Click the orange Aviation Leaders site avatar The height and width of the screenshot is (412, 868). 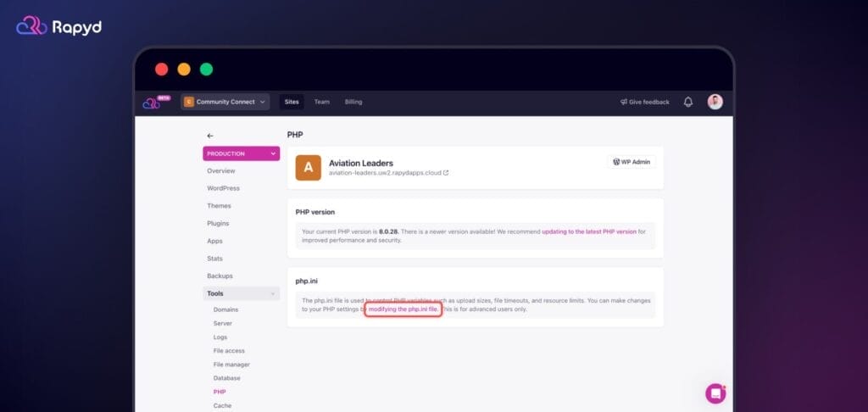click(309, 168)
